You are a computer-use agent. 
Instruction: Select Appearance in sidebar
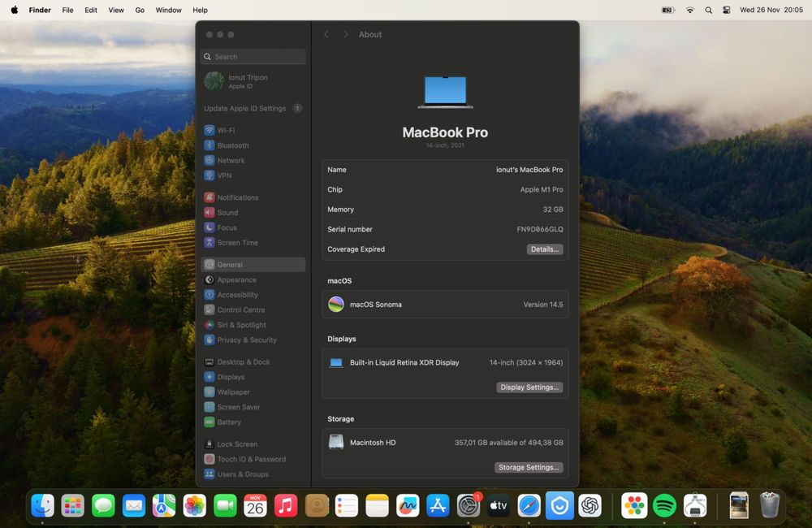253,279
